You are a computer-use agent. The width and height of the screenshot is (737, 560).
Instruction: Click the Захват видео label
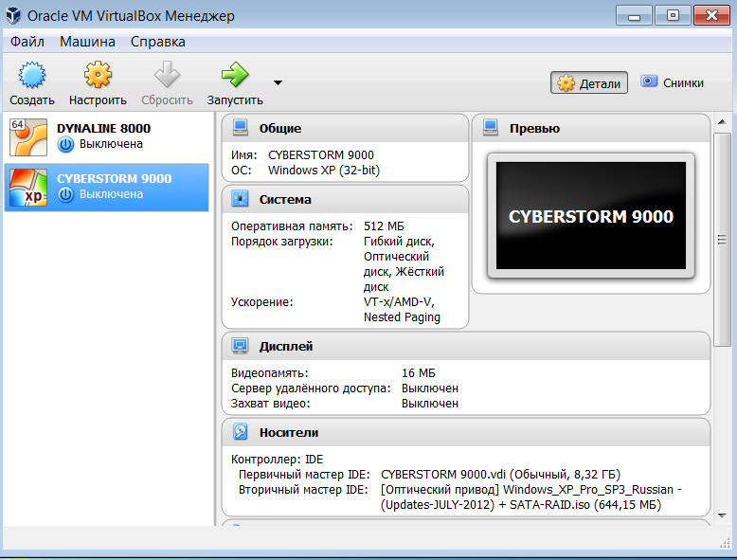click(270, 404)
